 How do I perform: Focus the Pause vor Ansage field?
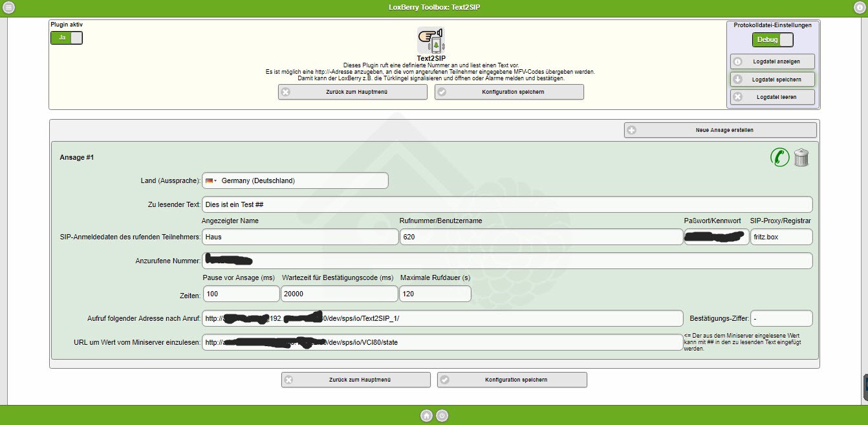point(241,294)
